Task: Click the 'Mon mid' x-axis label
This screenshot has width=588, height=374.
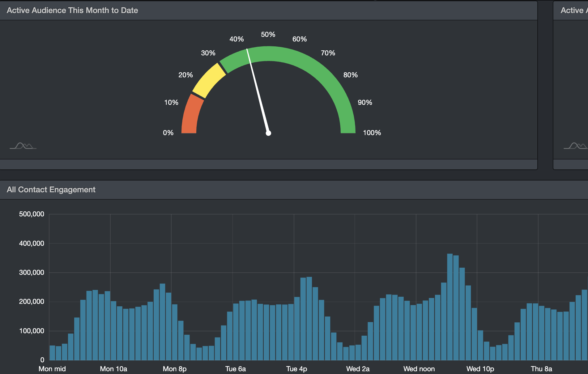Action: [52, 369]
